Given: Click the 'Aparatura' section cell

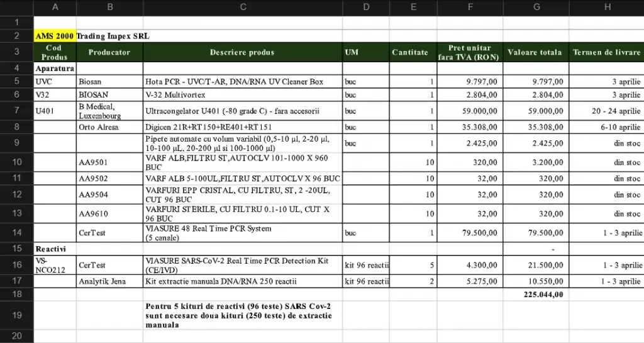Looking at the screenshot, I should (x=55, y=68).
